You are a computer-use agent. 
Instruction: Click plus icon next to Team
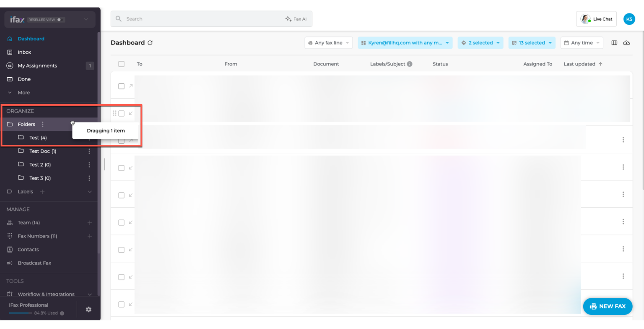pos(89,222)
